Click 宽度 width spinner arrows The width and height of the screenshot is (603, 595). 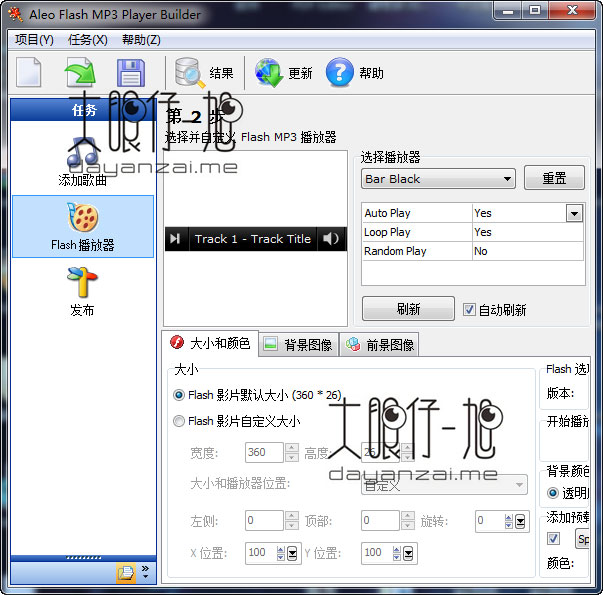pos(292,452)
